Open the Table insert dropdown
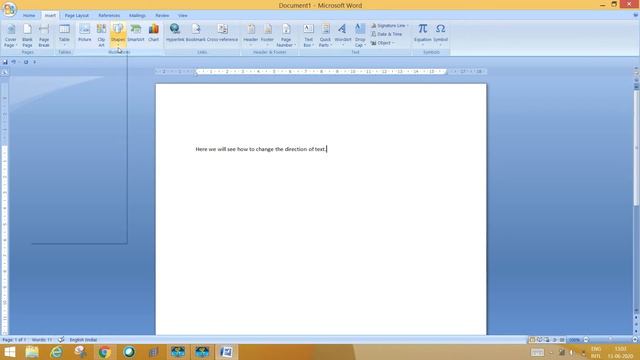 64,36
